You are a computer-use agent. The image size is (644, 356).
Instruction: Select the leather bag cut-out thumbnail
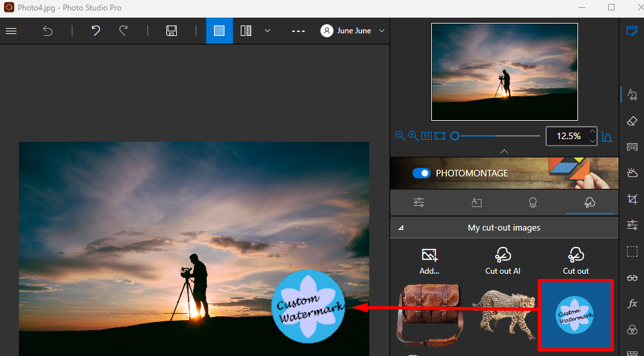click(431, 315)
